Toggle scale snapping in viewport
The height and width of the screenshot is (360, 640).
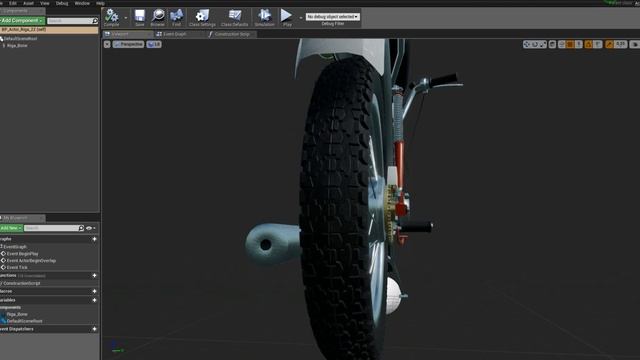609,44
